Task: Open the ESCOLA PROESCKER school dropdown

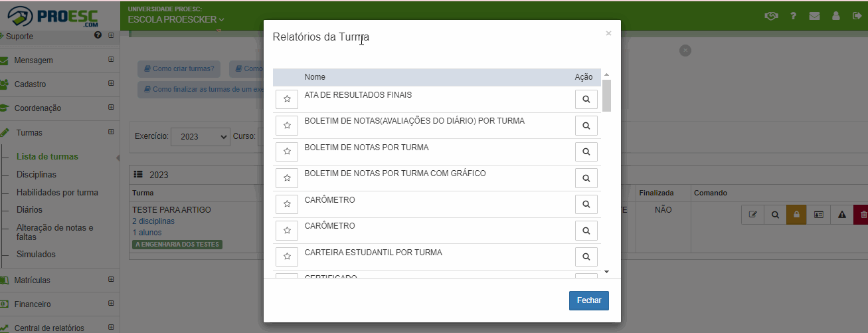Action: (x=176, y=19)
